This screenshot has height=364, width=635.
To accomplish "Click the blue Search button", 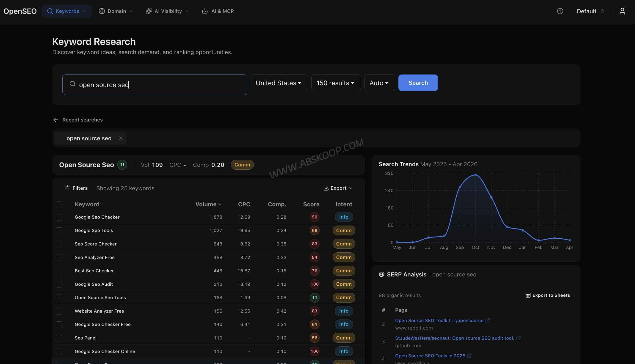I will [x=418, y=83].
